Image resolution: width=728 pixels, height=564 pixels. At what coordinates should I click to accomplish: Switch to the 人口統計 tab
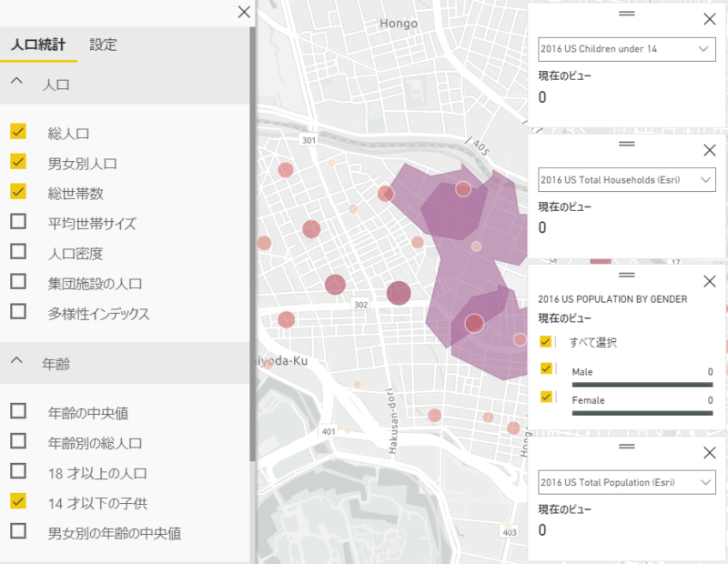[38, 45]
